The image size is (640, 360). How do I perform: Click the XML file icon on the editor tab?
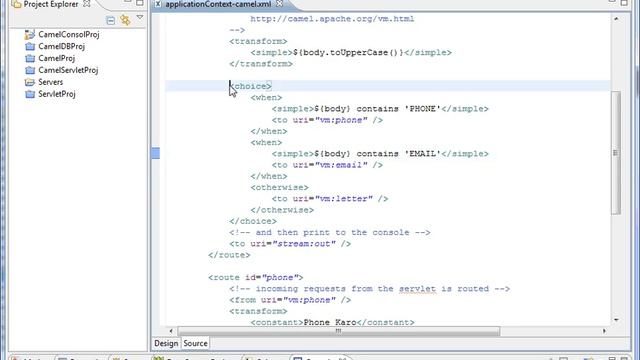(x=158, y=4)
